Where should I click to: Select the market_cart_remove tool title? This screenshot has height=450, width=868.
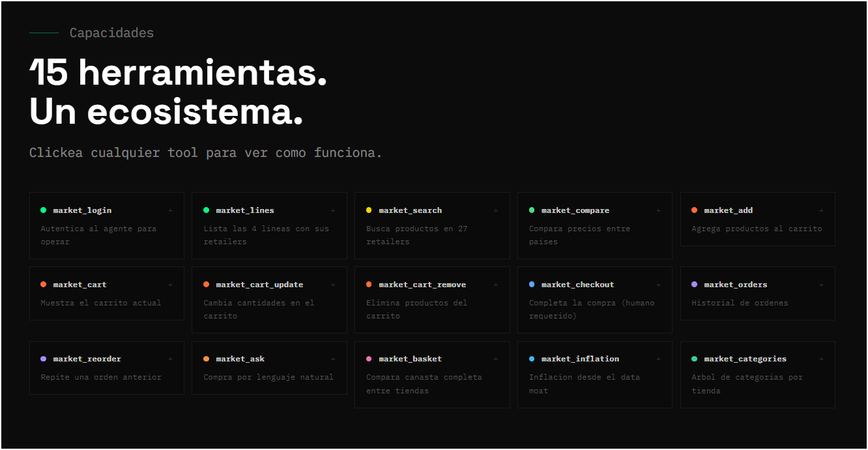coord(422,285)
